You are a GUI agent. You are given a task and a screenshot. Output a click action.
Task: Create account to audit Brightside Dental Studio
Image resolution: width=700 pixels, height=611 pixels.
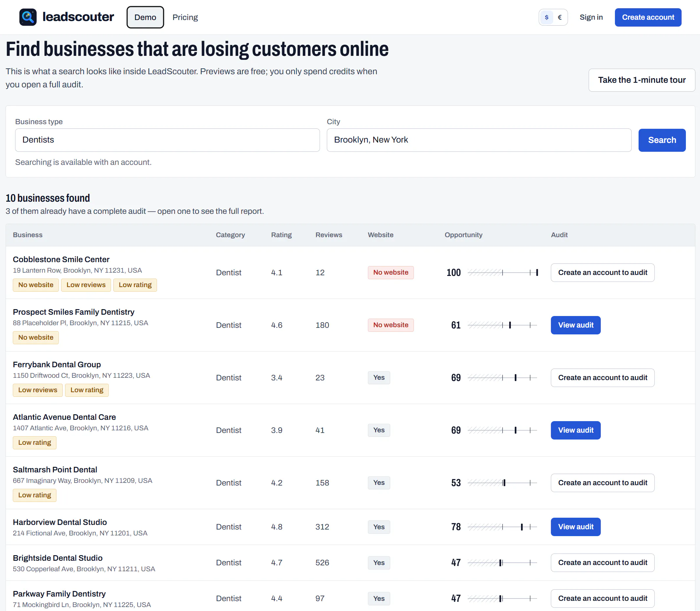click(602, 562)
